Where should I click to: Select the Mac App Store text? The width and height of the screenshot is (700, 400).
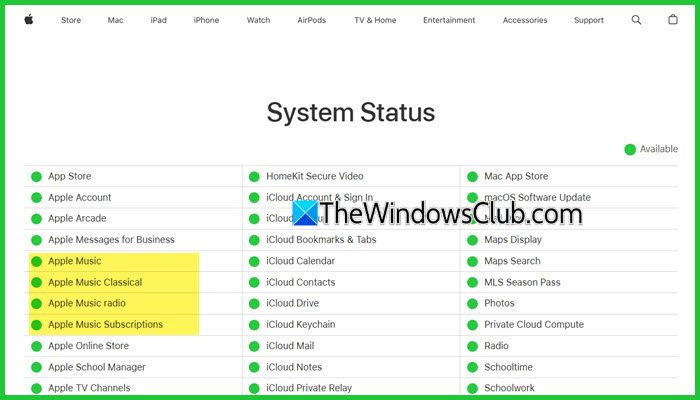(x=516, y=176)
